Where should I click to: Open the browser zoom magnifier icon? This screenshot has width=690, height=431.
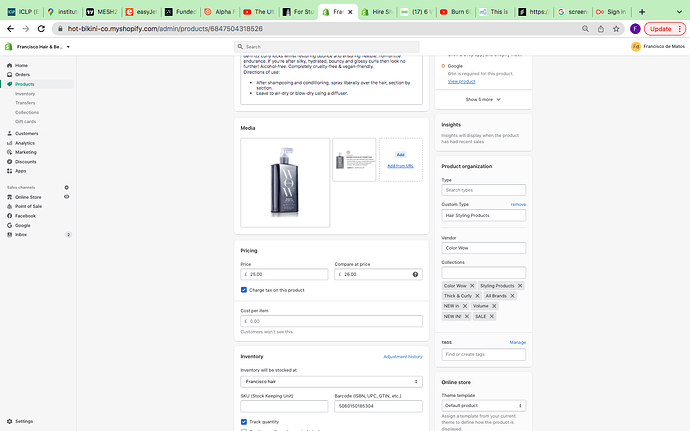coord(585,29)
